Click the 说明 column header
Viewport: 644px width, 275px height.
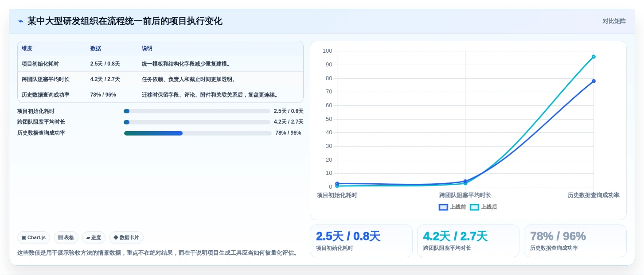(147, 49)
